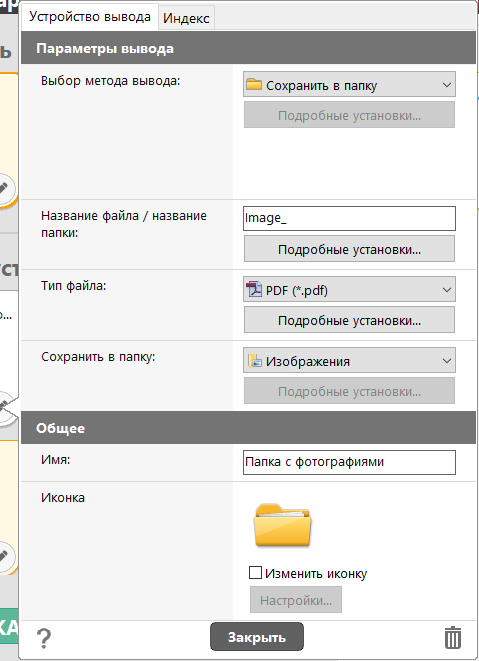Click the Изображения folder icon

255,360
